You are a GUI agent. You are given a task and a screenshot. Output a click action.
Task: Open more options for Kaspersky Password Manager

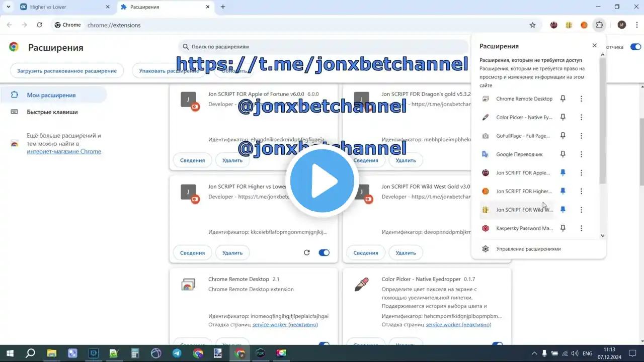581,228
